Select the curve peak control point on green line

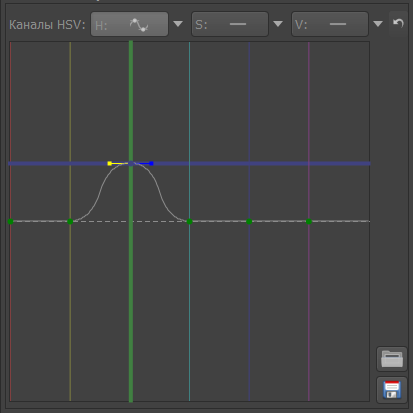pyautogui.click(x=131, y=163)
